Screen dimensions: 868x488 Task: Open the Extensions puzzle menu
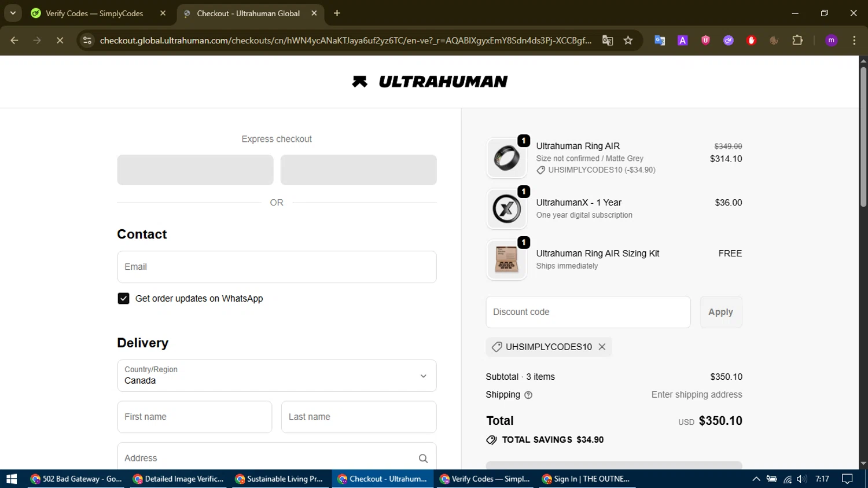pyautogui.click(x=797, y=41)
